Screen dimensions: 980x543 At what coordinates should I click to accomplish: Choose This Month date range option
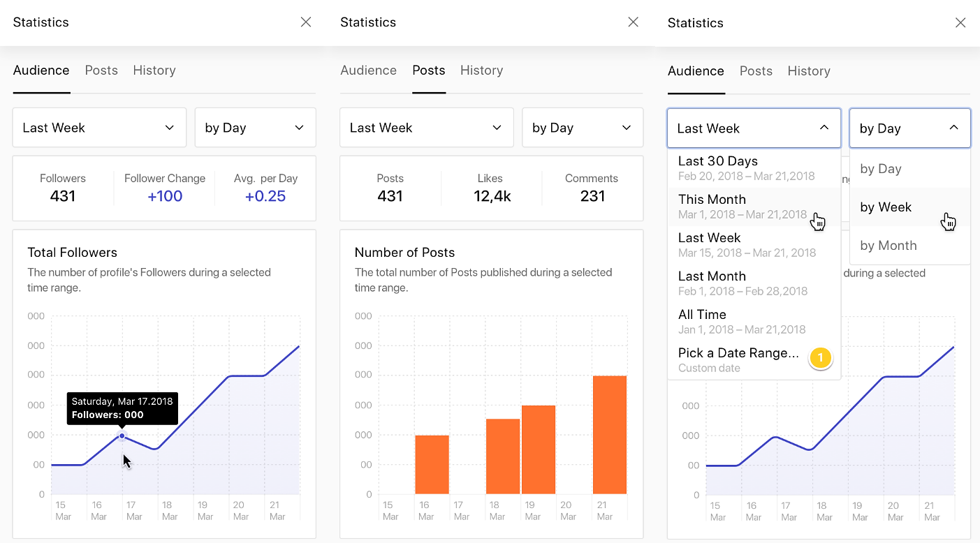pos(754,207)
